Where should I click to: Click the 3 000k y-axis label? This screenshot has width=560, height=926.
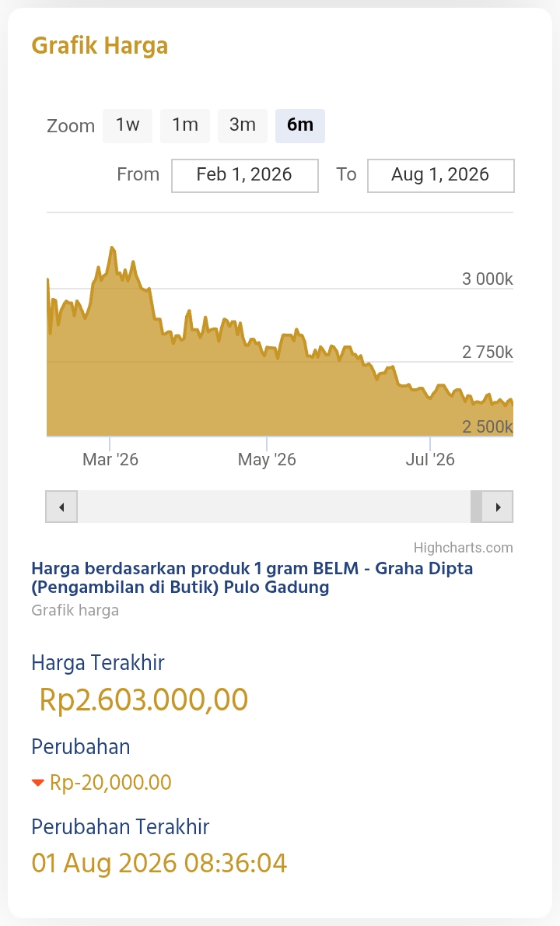488,279
